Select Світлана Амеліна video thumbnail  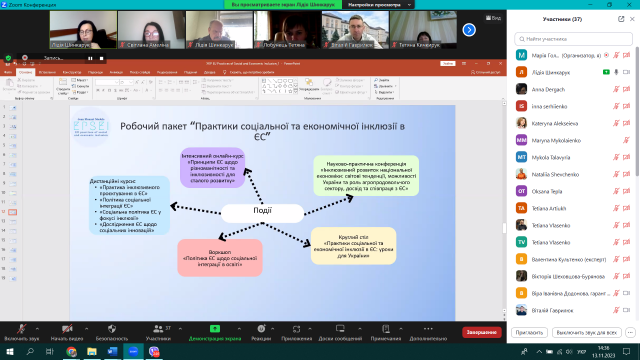151,30
